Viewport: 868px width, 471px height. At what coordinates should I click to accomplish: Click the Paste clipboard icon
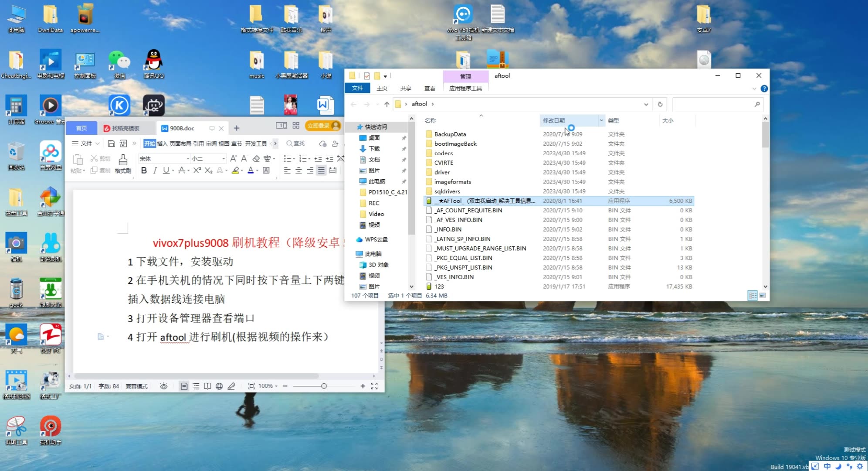[78, 160]
